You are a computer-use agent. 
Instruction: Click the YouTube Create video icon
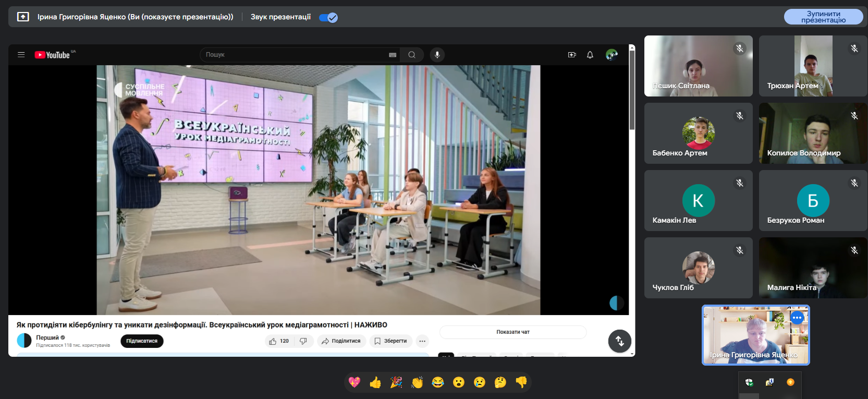click(572, 55)
